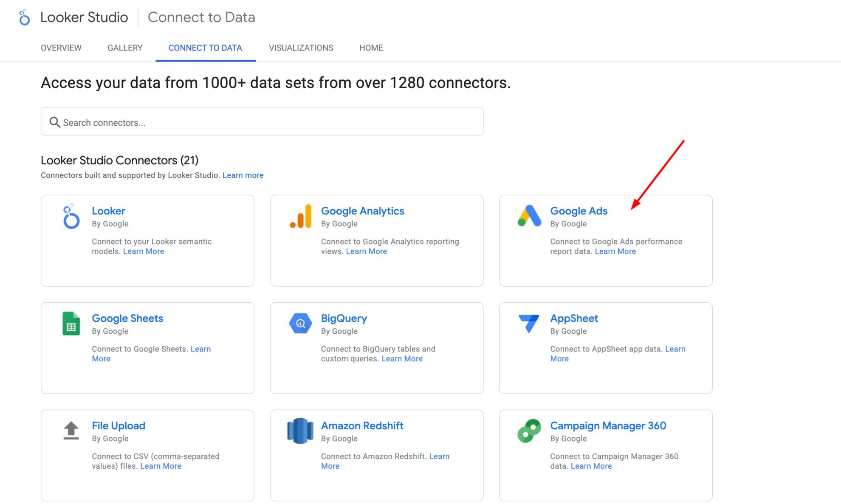
Task: Click the search magnifier icon
Action: [x=55, y=122]
